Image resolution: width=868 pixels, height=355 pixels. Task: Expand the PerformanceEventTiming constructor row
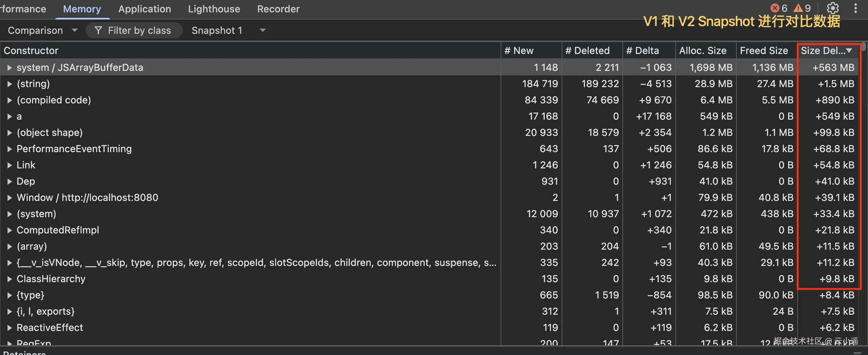(x=9, y=149)
